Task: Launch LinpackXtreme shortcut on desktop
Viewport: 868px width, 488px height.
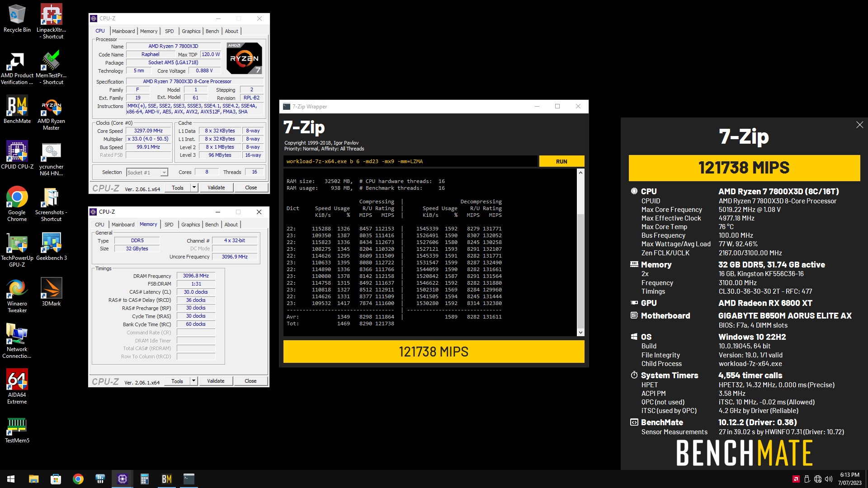Action: tap(51, 21)
